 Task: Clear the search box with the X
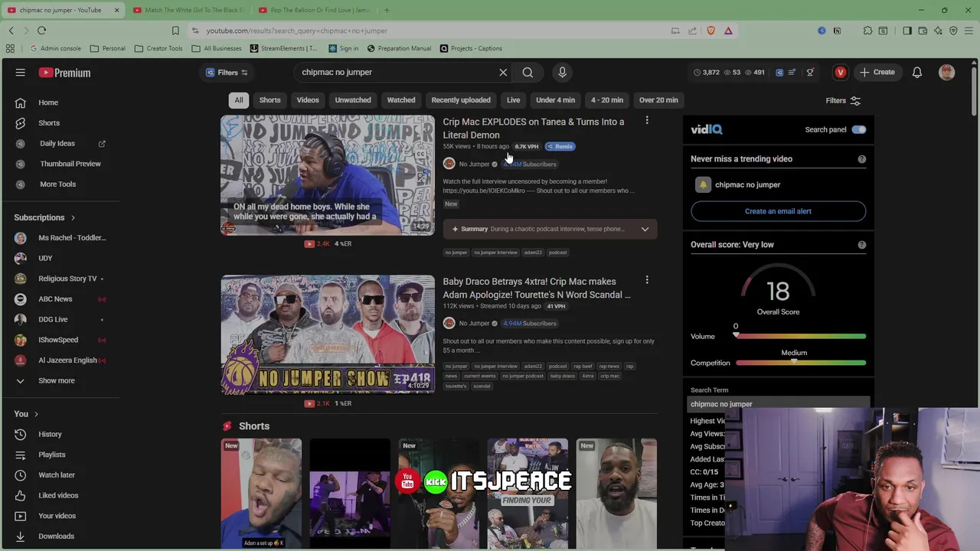tap(503, 72)
